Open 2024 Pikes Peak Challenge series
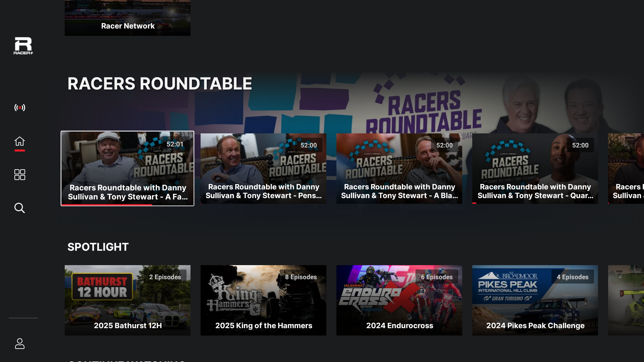644x362 pixels. [x=535, y=300]
